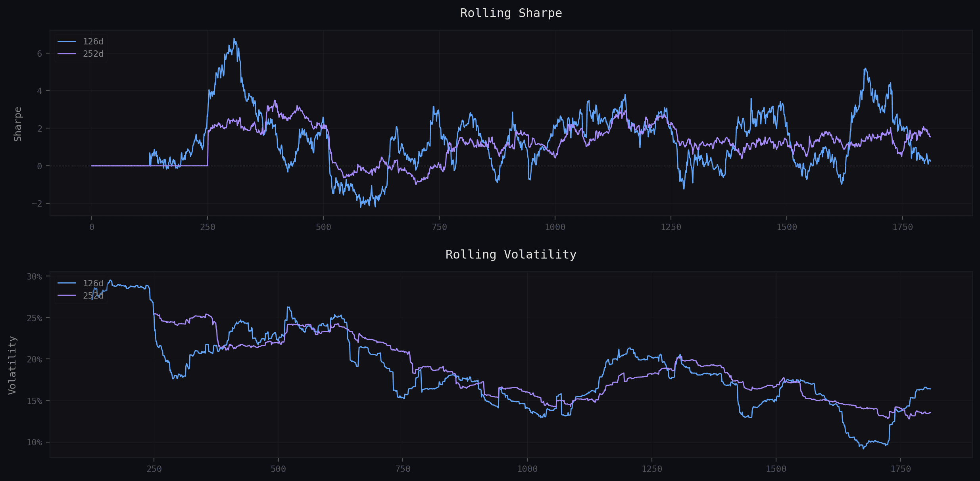Click the Rolling Volatility chart title

coord(511,255)
